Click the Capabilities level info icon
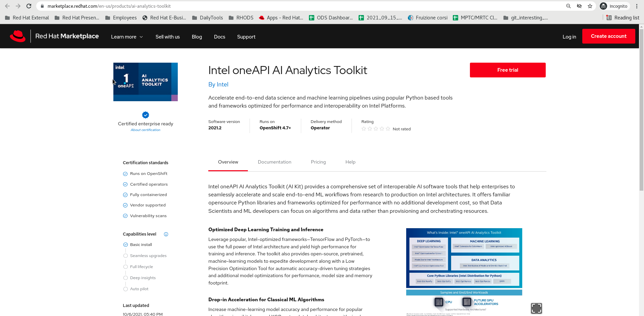This screenshot has width=644, height=316. click(166, 234)
